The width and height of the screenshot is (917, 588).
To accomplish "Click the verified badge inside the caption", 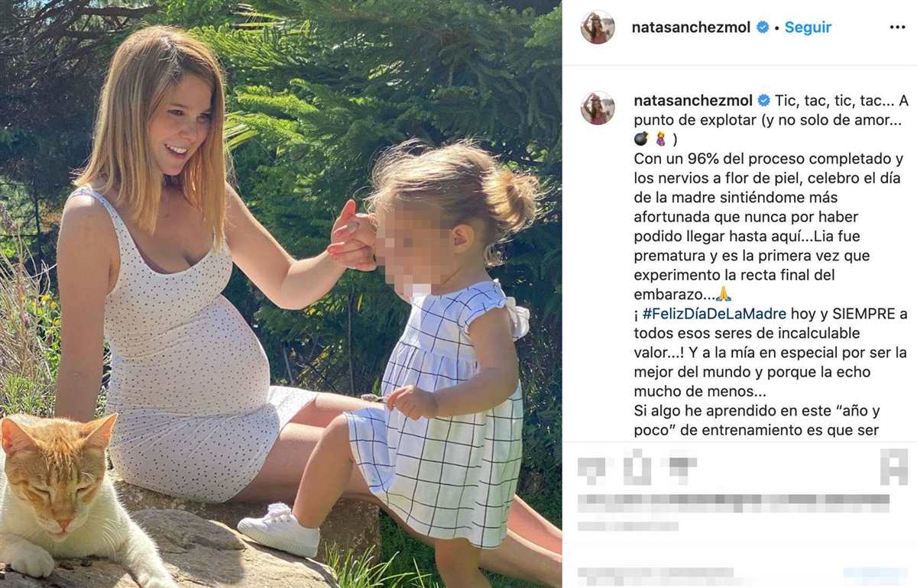I will tap(763, 101).
